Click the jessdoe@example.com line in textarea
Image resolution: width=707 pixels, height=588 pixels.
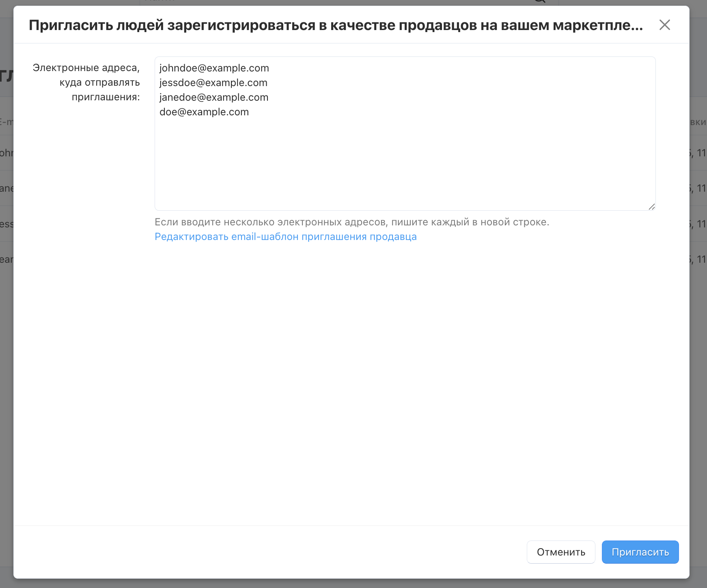coord(213,83)
